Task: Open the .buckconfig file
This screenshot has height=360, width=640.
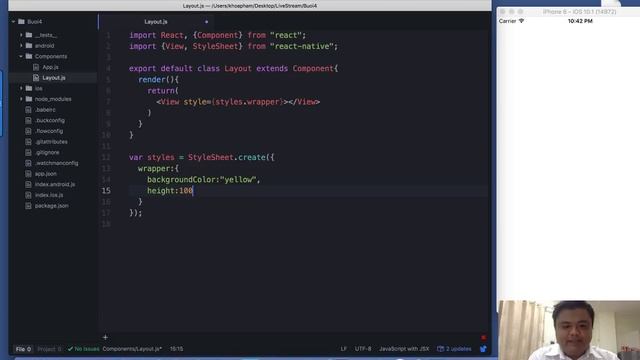Action: [49, 120]
